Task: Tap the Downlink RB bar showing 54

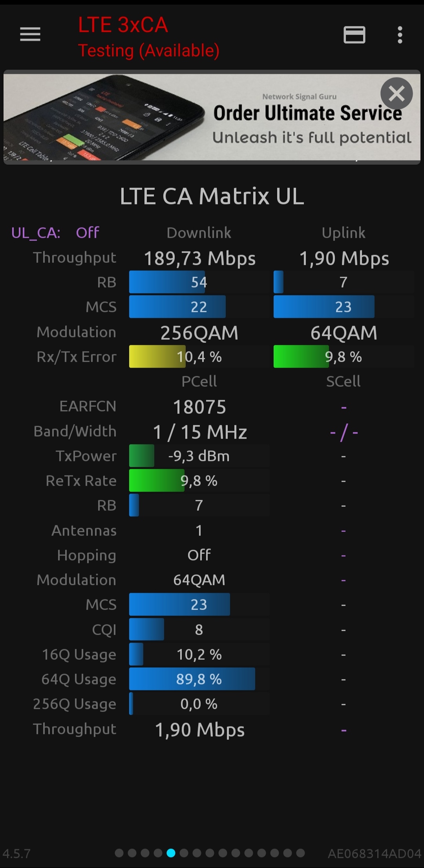Action: click(x=199, y=282)
